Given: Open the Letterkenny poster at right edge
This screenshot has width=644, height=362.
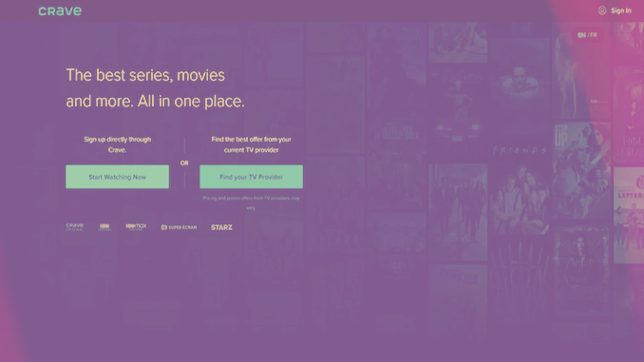Looking at the screenshot, I should click(629, 216).
